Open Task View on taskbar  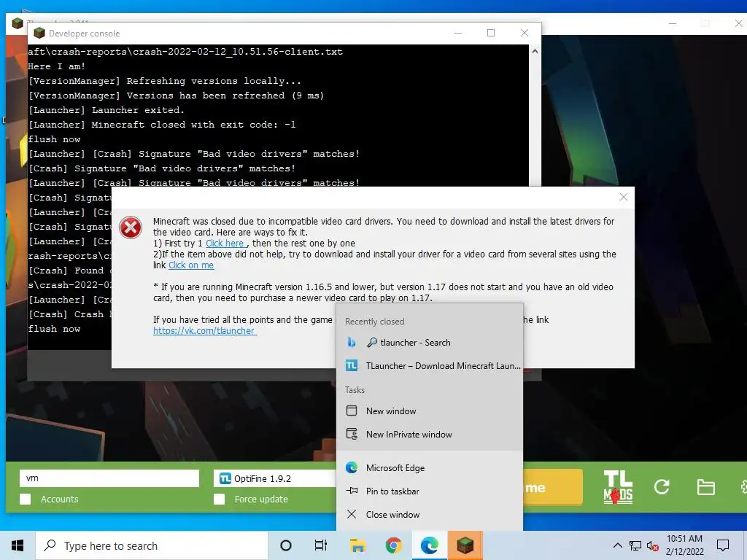point(321,545)
